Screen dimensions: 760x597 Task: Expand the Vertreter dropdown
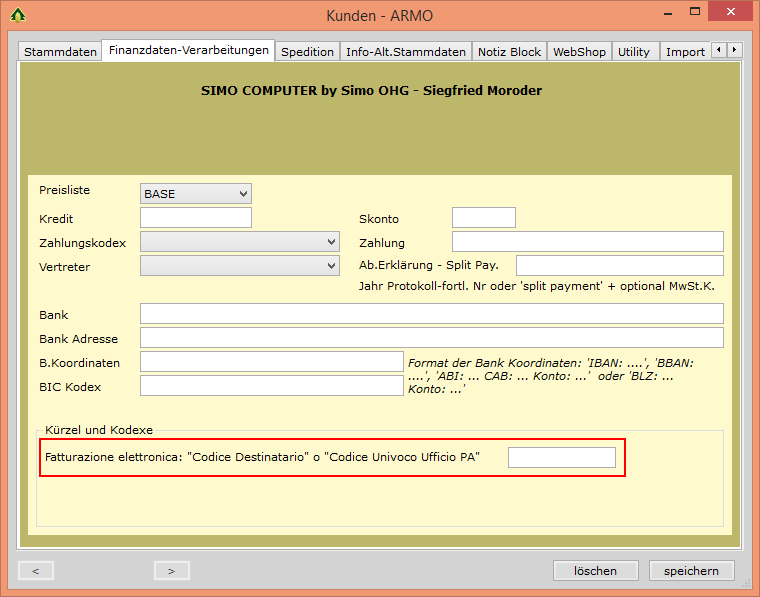[240, 266]
